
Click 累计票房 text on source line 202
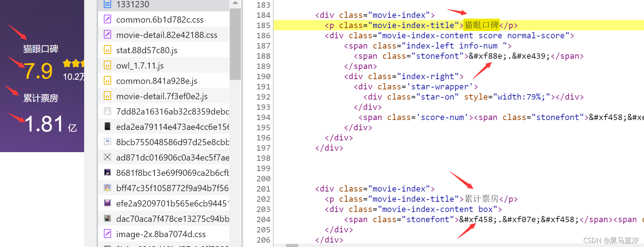pos(482,198)
